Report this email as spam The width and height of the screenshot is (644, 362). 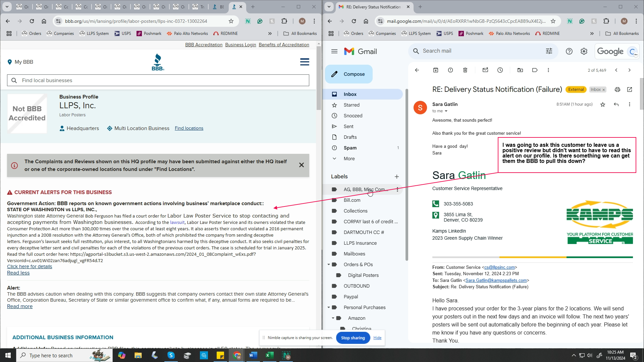[x=450, y=70]
